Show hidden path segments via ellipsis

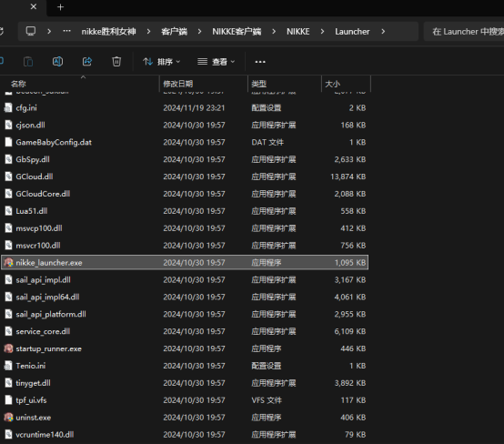[x=66, y=31]
